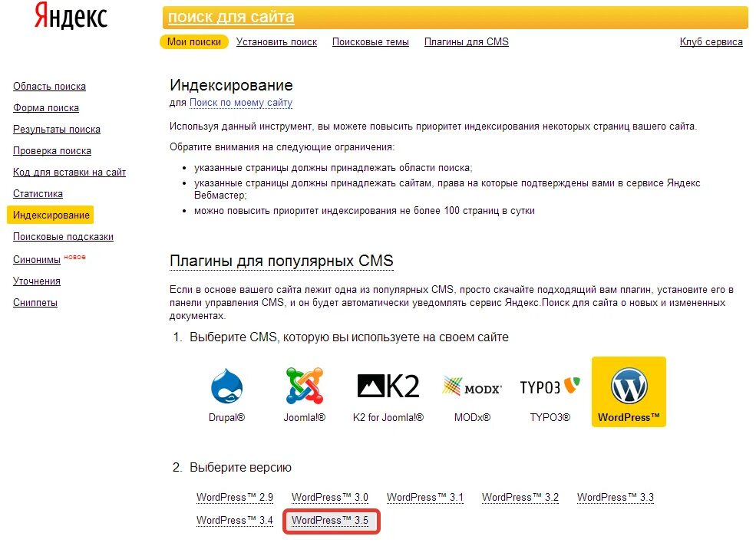Choose version WordPress 3.2
Image resolution: width=756 pixels, height=546 pixels.
click(520, 498)
